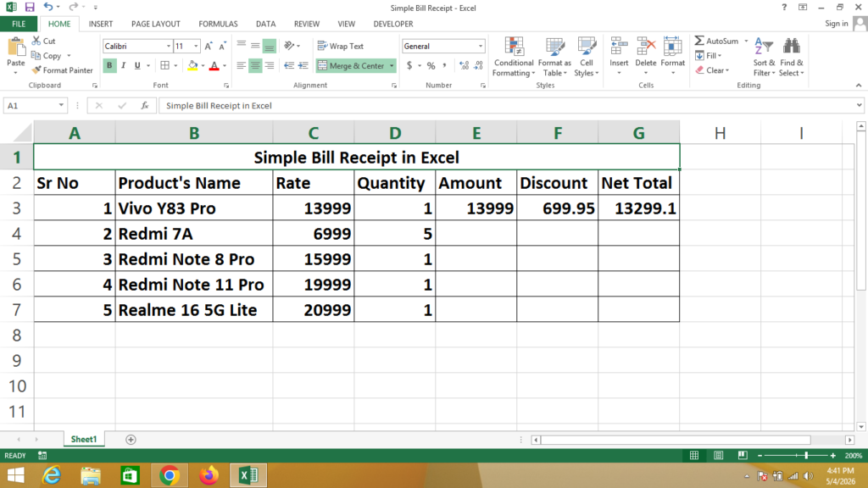Add a new sheet with the plus icon
Image resolution: width=868 pixels, height=488 pixels.
pos(131,440)
